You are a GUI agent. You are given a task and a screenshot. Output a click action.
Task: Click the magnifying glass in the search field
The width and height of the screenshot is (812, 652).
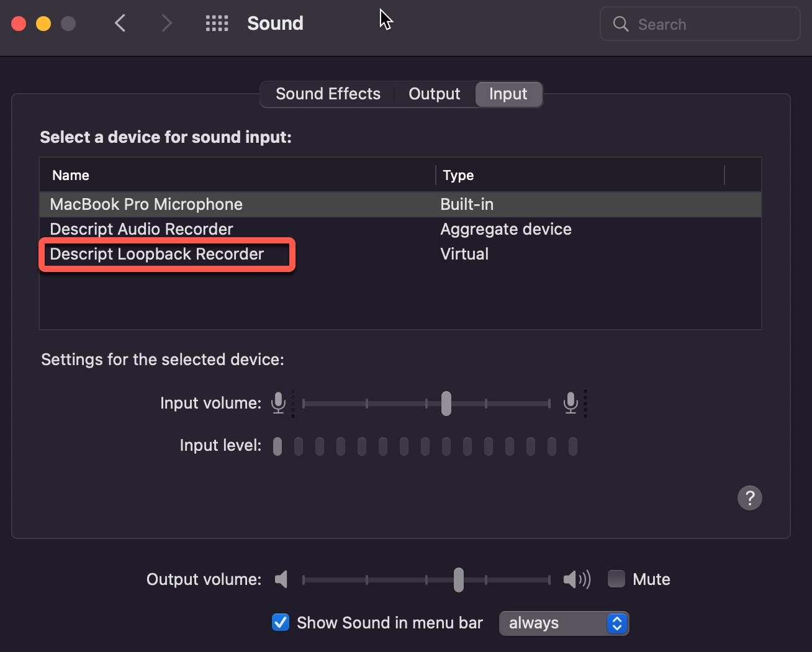(x=620, y=24)
